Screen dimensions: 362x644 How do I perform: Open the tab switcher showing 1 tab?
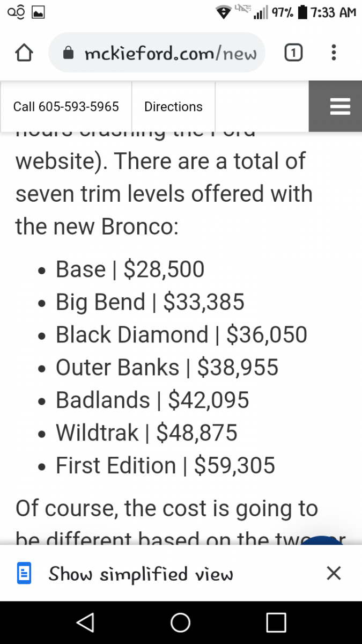pyautogui.click(x=292, y=53)
